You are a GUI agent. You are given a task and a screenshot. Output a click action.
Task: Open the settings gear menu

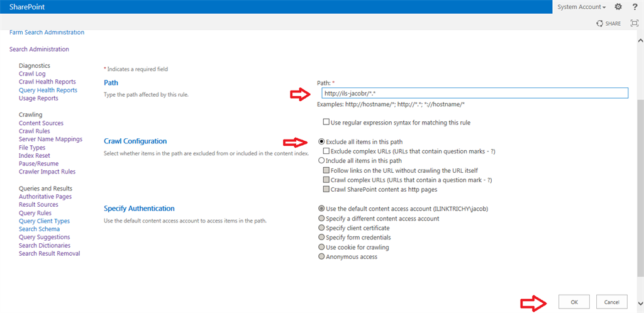coord(618,6)
